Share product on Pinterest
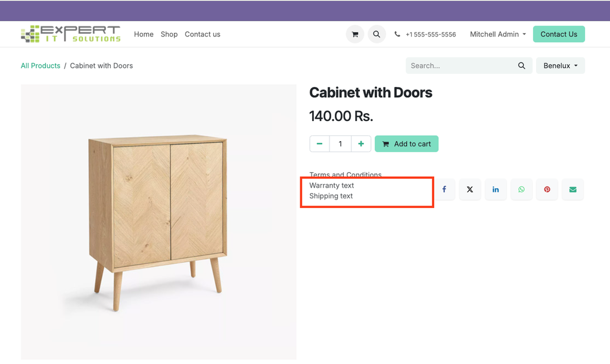 (547, 189)
